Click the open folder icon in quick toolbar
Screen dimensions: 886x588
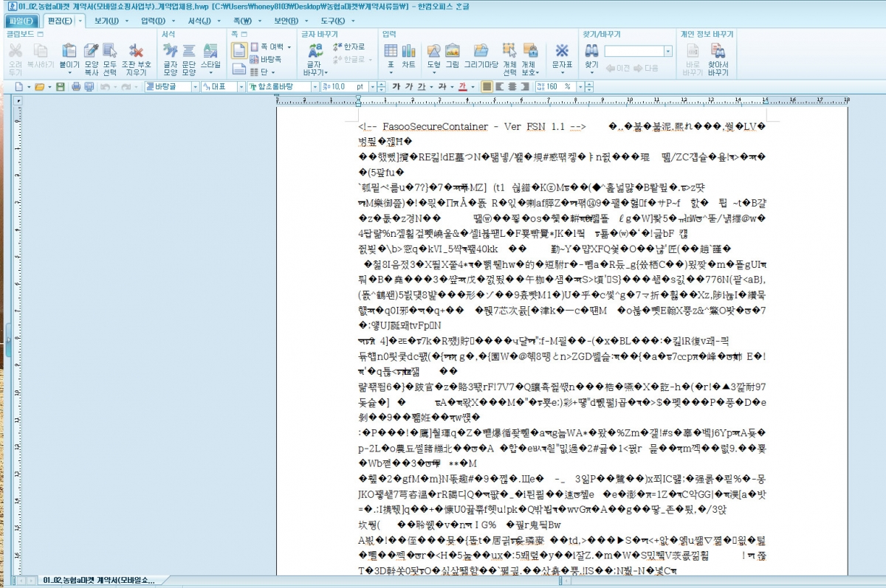coord(38,87)
